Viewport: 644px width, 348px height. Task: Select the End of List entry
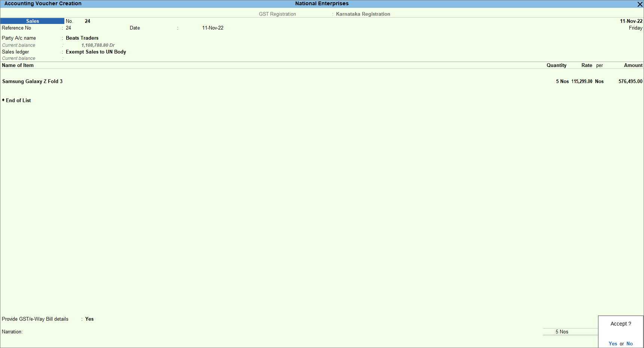click(x=18, y=100)
